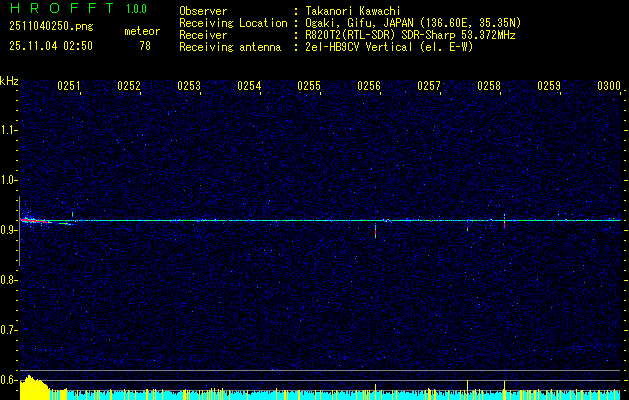Click time marker 0252
The height and width of the screenshot is (400, 629).
129,86
